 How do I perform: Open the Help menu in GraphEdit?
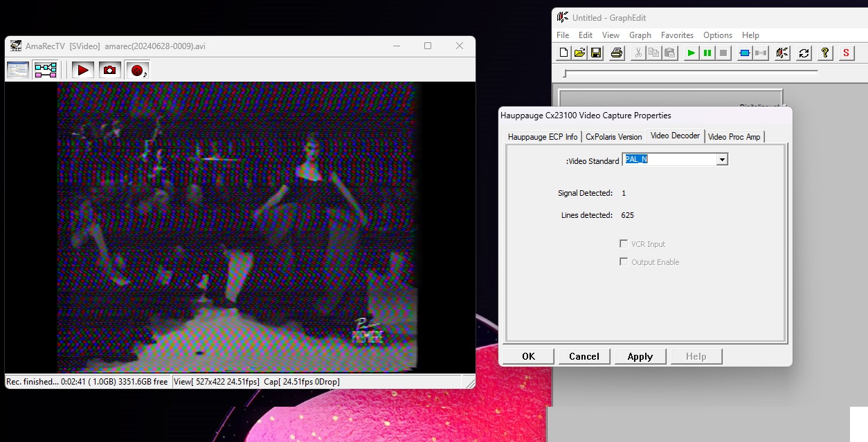point(750,35)
